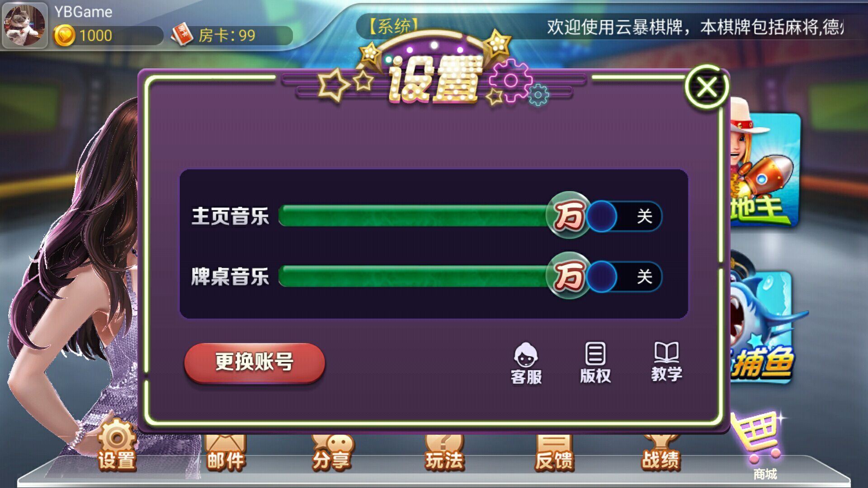Click the 牌桌音乐 volume slider knob
The height and width of the screenshot is (488, 868).
569,275
